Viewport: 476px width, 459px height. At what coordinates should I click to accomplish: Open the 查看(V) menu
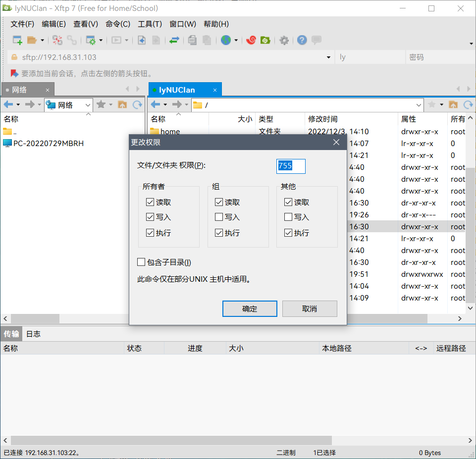click(86, 24)
